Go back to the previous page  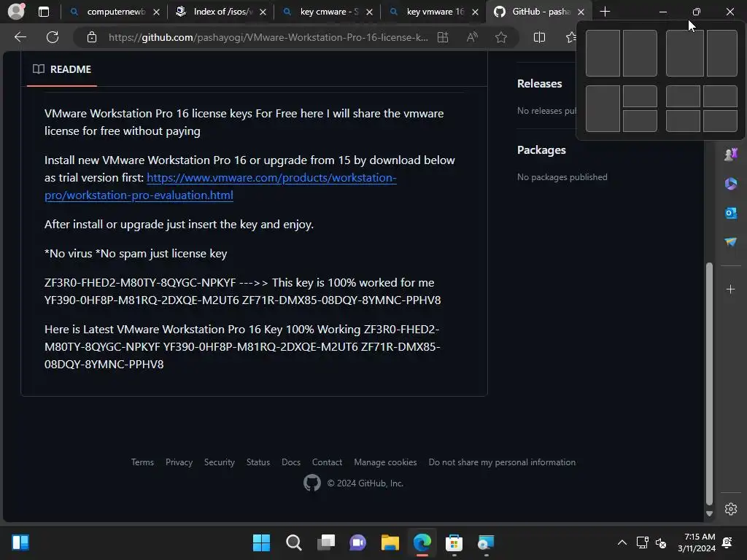coord(20,37)
